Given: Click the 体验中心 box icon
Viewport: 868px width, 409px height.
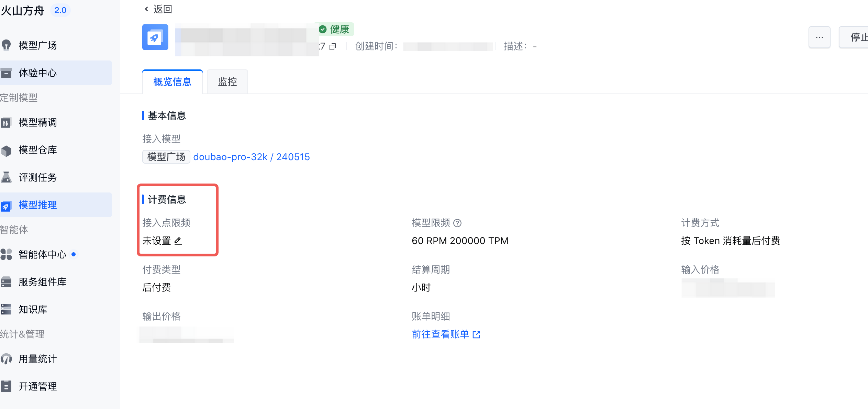Looking at the screenshot, I should [x=6, y=73].
